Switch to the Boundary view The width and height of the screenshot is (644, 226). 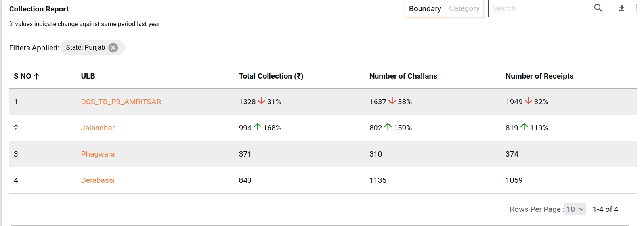(425, 9)
